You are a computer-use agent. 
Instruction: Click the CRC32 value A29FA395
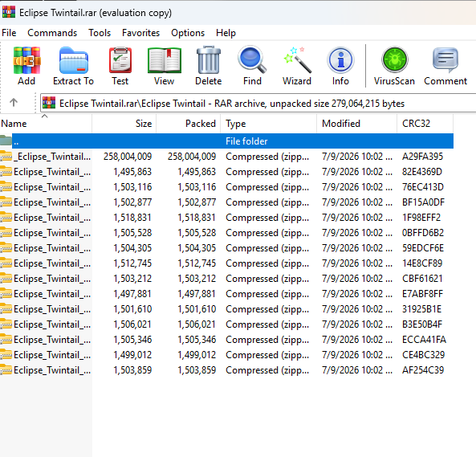click(422, 157)
